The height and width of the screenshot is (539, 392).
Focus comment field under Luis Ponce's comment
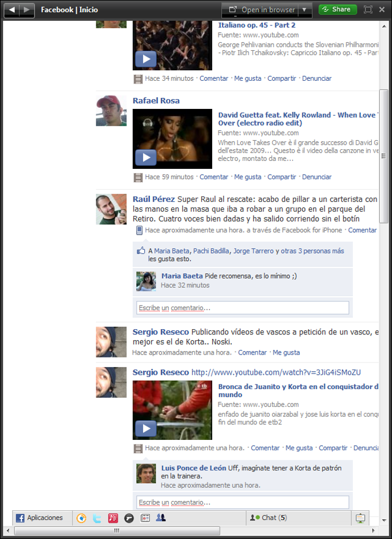pos(243,502)
